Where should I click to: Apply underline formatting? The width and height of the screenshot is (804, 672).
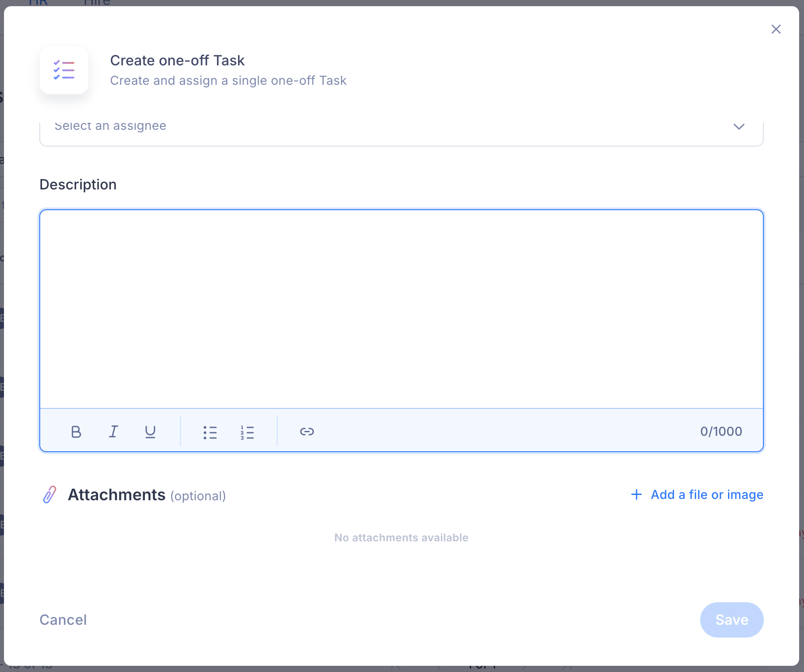[150, 431]
